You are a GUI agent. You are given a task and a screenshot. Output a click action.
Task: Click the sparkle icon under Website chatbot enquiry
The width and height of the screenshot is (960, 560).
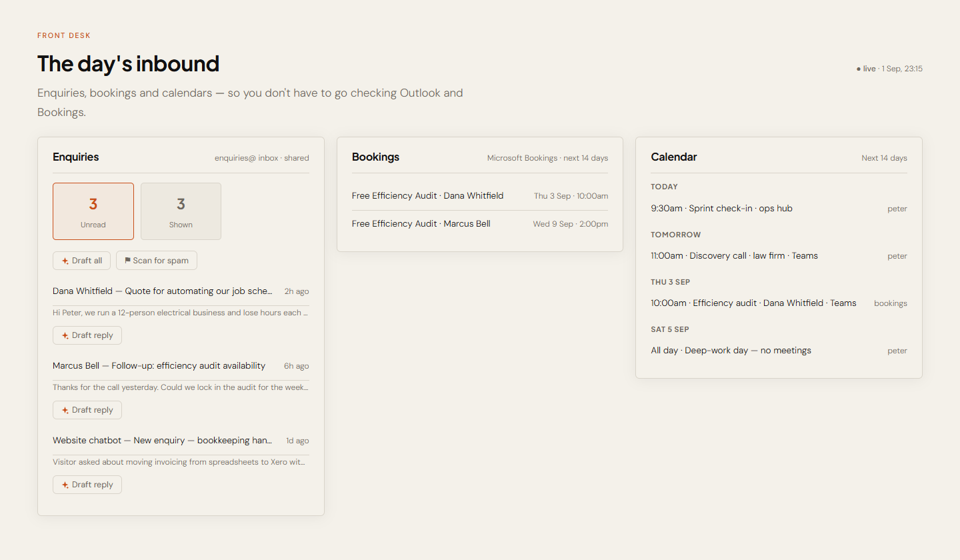(x=65, y=485)
